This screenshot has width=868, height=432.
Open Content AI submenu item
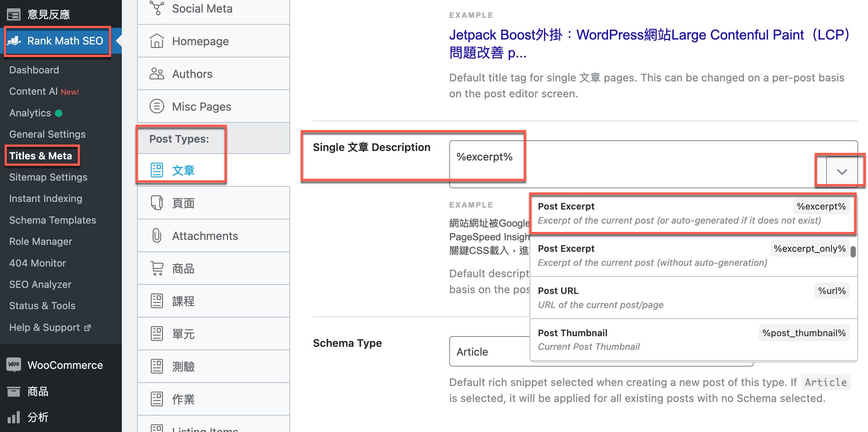44,91
